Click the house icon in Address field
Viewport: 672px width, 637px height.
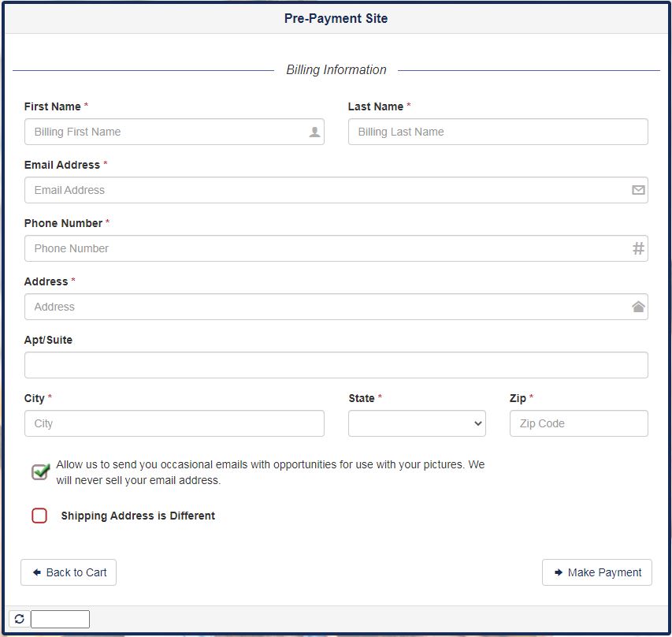click(638, 307)
